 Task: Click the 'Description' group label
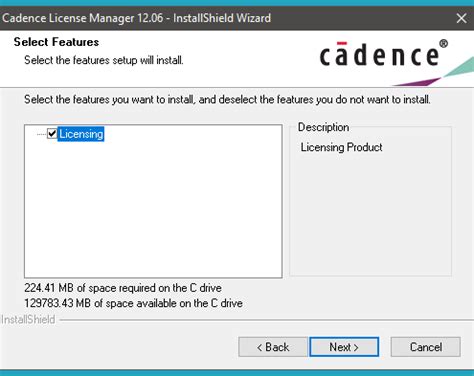tap(323, 127)
